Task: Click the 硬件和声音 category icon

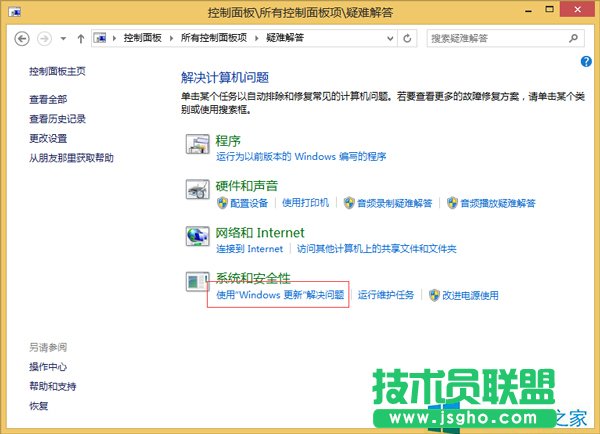Action: point(197,189)
